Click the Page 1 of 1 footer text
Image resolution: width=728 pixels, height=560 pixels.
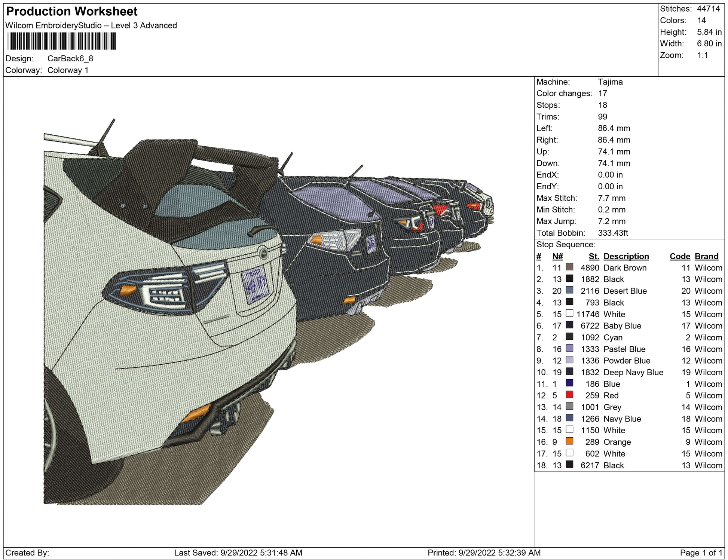click(x=701, y=553)
